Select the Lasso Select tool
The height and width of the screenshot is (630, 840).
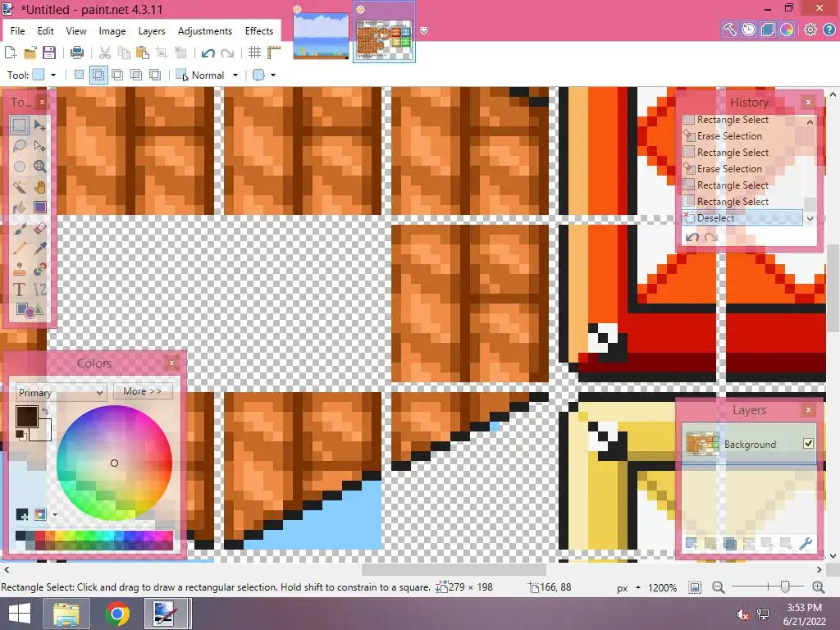(20, 146)
